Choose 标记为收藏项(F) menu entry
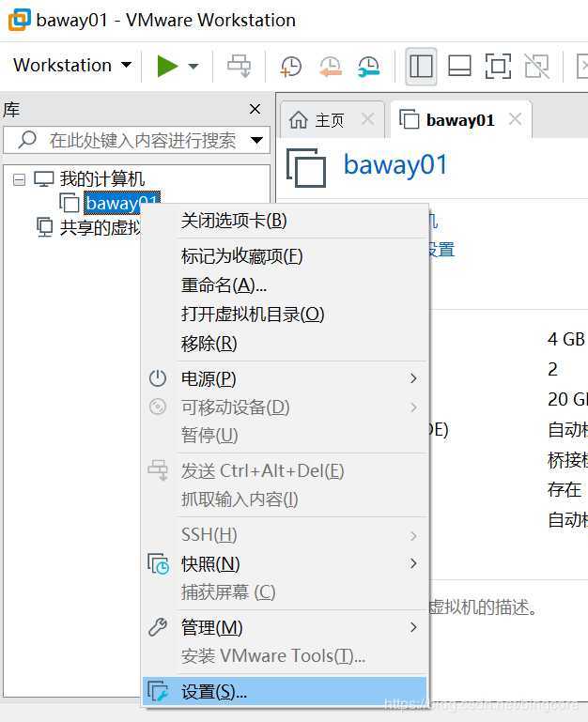 point(285,256)
